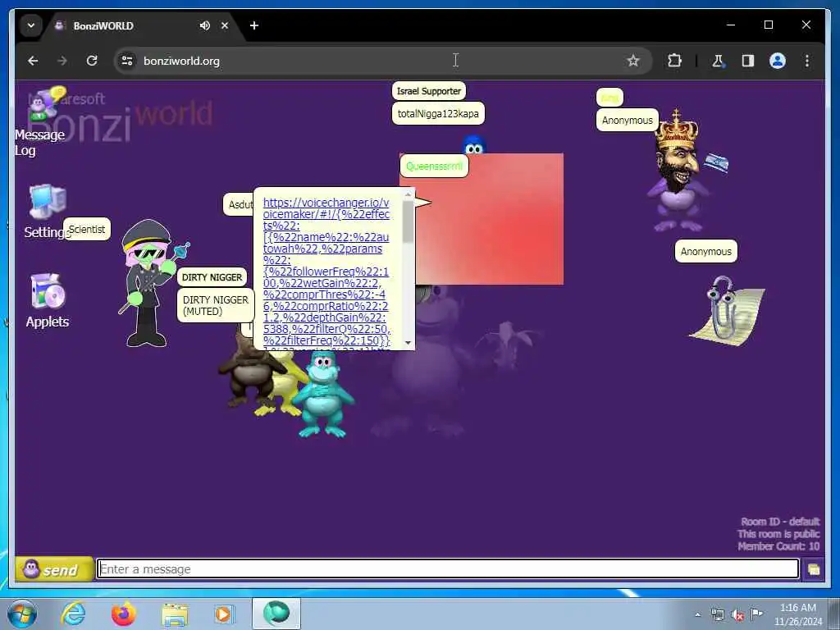
Task: Open the tab search dropdown chevron
Action: [31, 25]
